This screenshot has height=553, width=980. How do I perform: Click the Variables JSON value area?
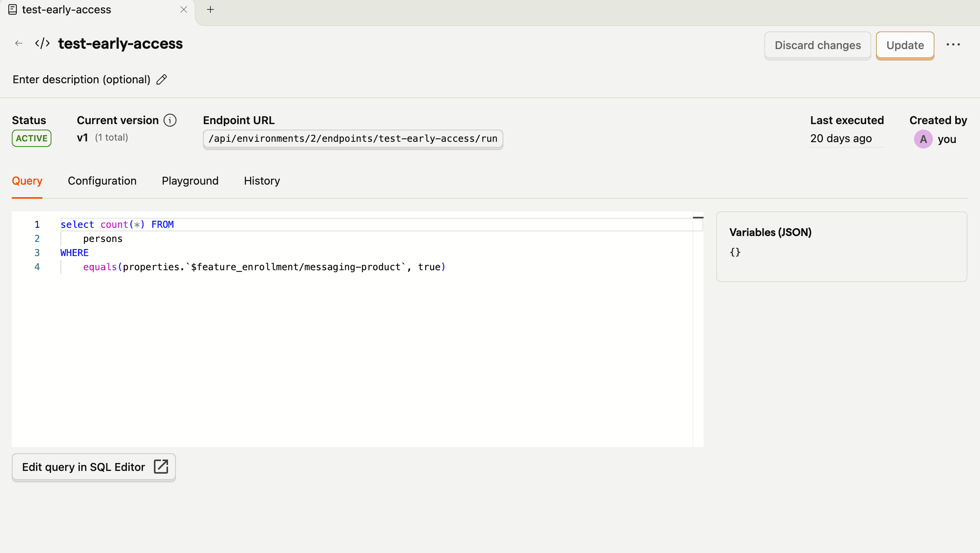[736, 252]
